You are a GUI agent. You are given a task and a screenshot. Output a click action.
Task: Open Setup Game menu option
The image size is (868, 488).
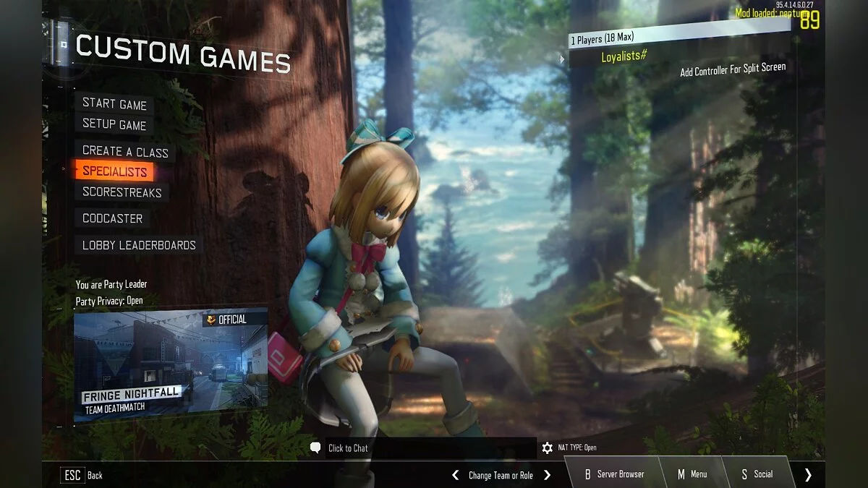114,124
